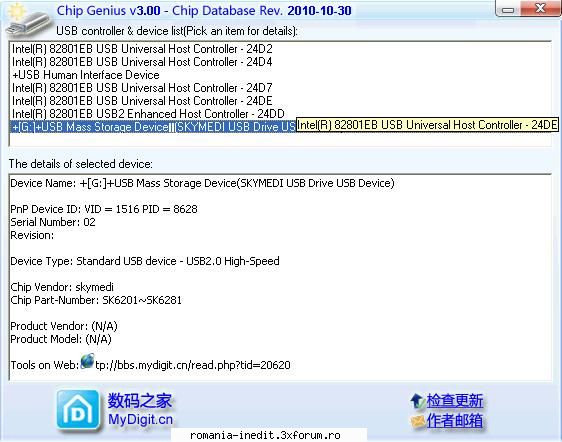Click the Device Name line in details

[202, 183]
